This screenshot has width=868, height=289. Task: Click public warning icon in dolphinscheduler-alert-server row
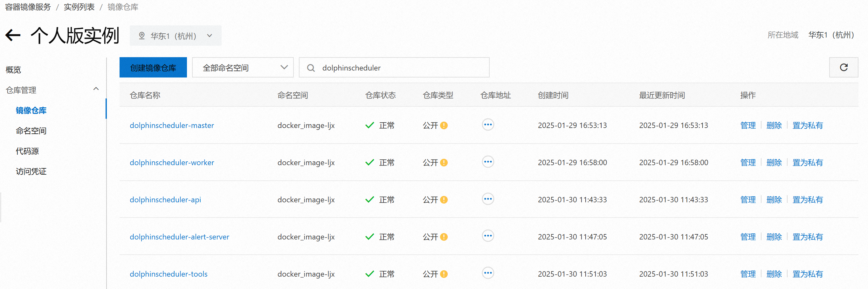point(444,237)
